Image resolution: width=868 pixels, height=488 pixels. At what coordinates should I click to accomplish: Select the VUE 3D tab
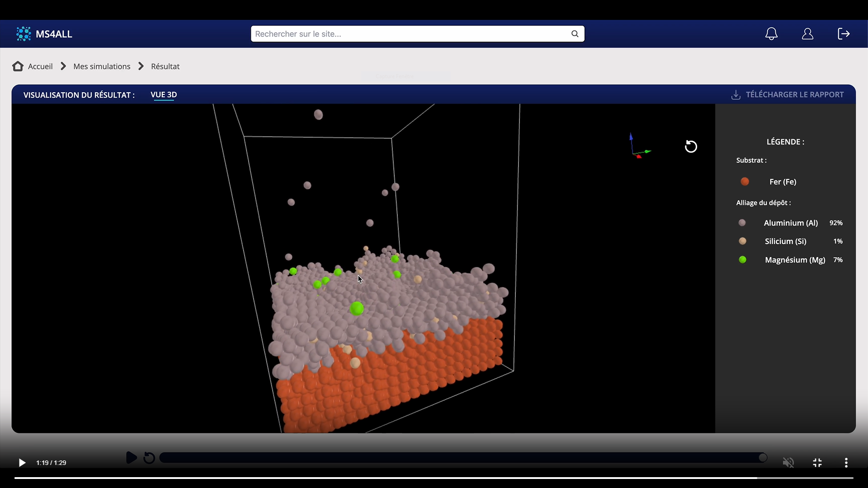(164, 95)
